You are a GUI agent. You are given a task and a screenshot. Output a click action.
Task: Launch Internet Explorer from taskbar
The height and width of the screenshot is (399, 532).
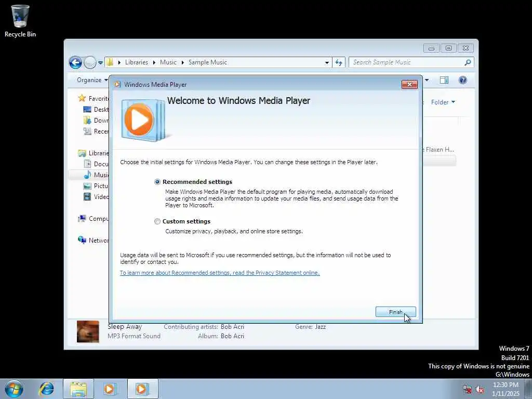click(x=46, y=389)
